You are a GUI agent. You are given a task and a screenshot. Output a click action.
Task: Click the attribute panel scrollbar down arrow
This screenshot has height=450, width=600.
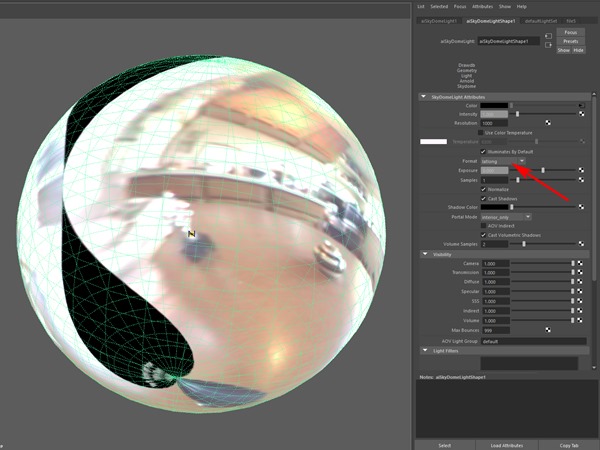[594, 367]
